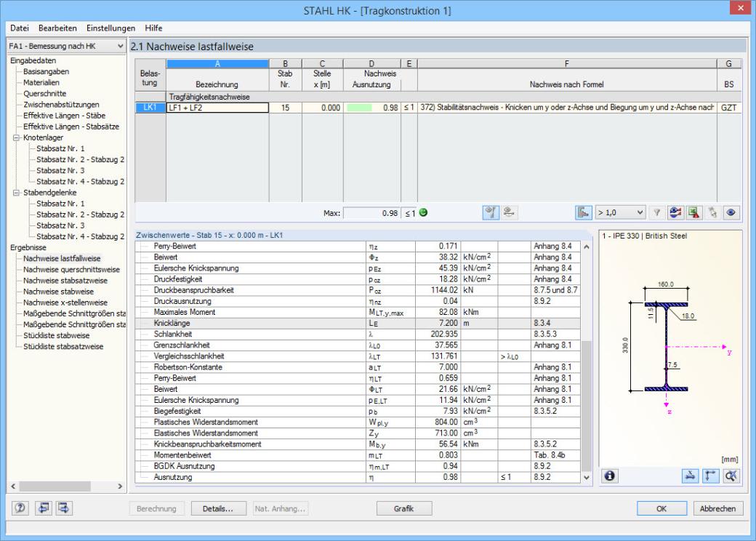Click the funnel filter icon

(x=656, y=212)
